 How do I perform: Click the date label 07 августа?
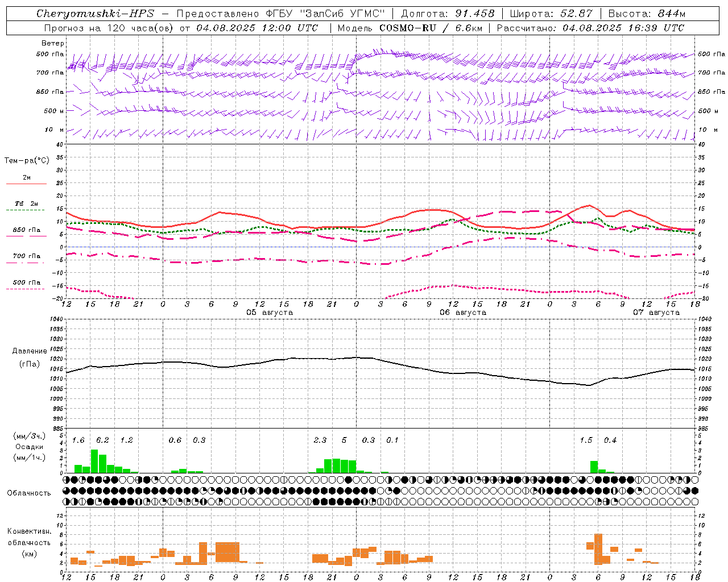[x=656, y=313]
